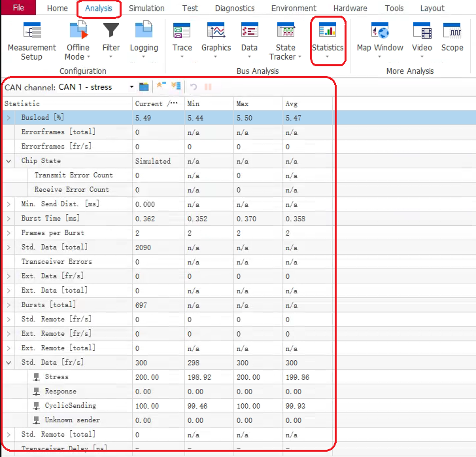
Task: Click the folder icon beside CAN channel
Action: click(144, 87)
